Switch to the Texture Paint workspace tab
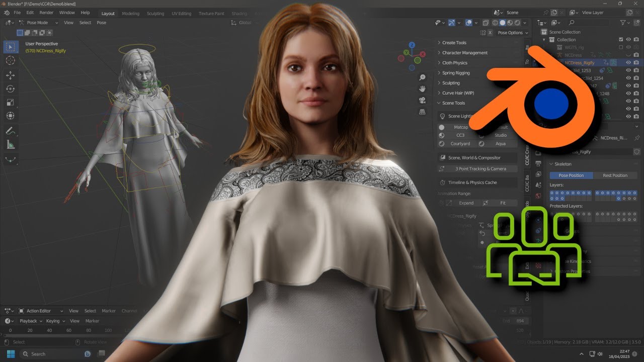The width and height of the screenshot is (644, 362). click(x=212, y=14)
